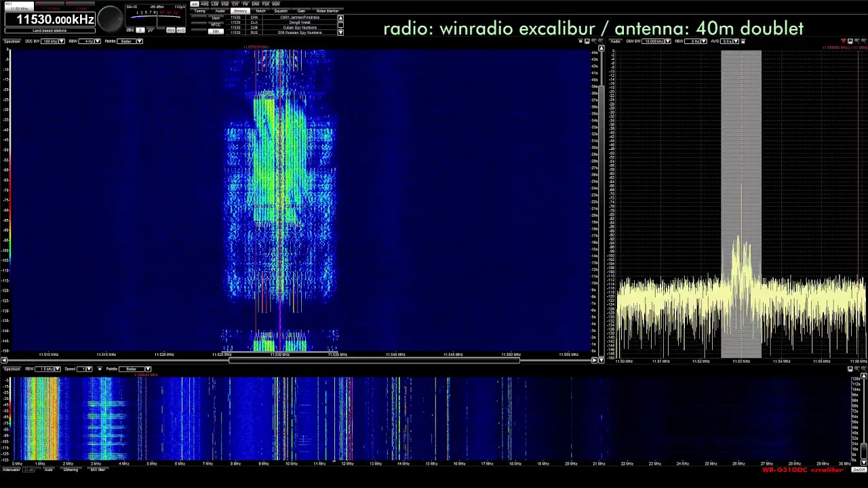This screenshot has height=488, width=868.
Task: Switch S-meter to µV units
Action: (151, 30)
